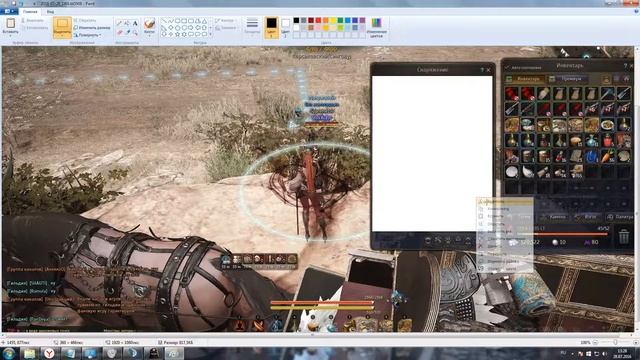This screenshot has height=360, width=640.
Task: Toggle Авто-сортировка checkbox in pasted inventory
Action: (x=507, y=67)
